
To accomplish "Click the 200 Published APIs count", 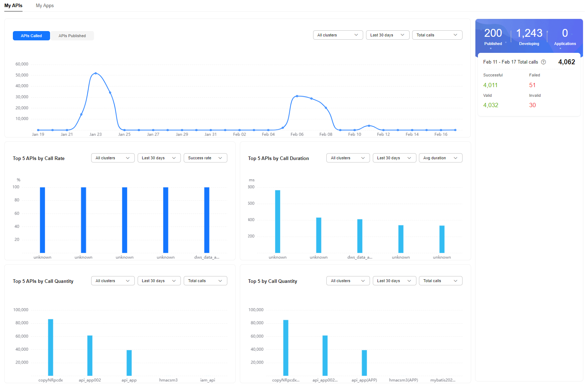I will pyautogui.click(x=493, y=33).
